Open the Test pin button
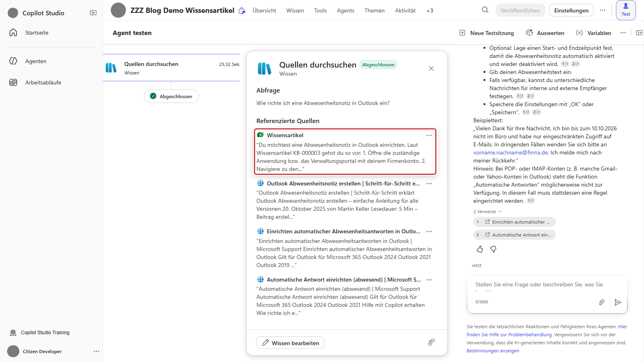644x362 pixels. pos(626,10)
